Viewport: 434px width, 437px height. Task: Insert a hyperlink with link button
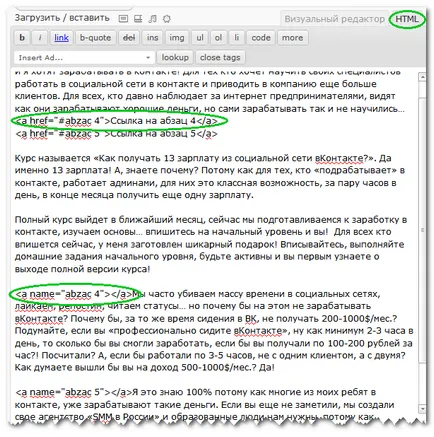[x=62, y=38]
